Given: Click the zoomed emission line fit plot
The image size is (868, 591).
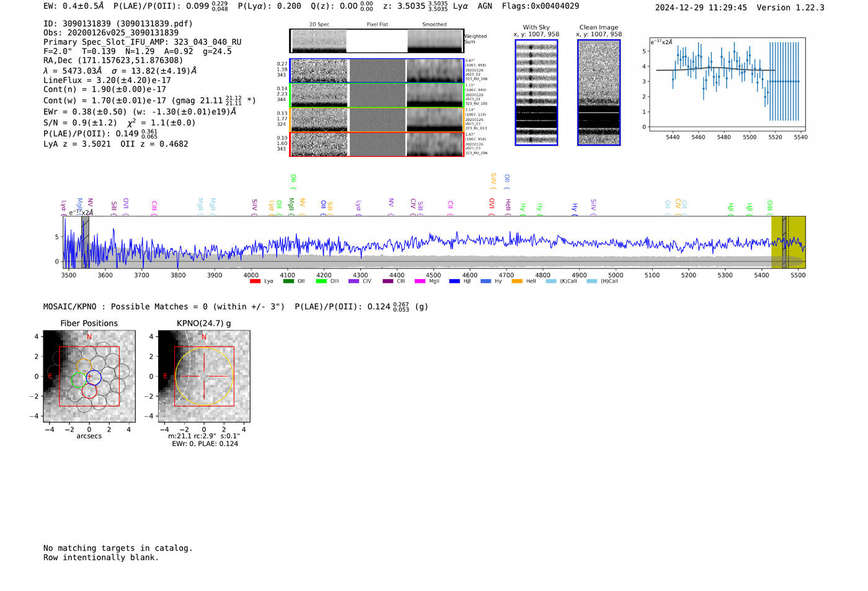Looking at the screenshot, I should [727, 84].
